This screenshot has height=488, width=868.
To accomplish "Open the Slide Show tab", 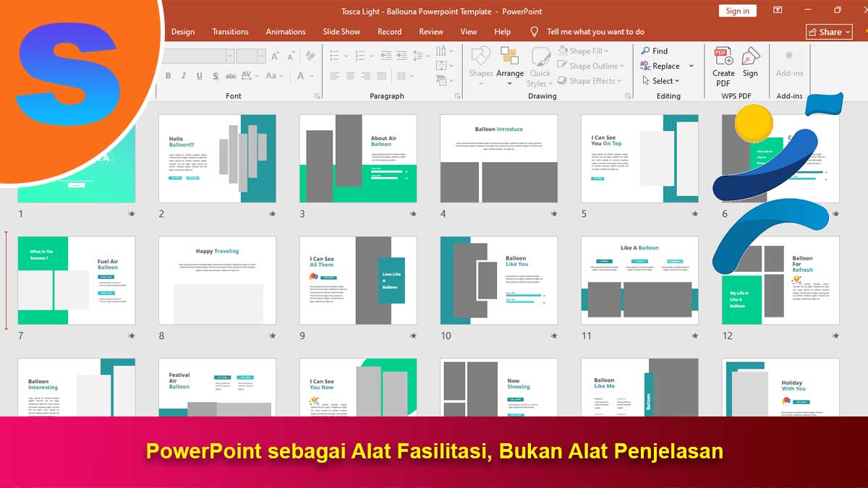I will (341, 32).
